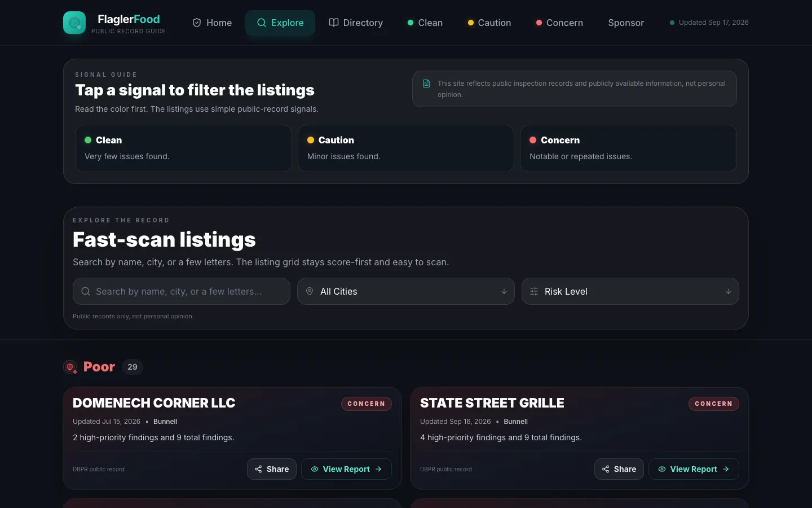Expand the Risk Level dropdown arrow
812x508 pixels.
pos(729,291)
